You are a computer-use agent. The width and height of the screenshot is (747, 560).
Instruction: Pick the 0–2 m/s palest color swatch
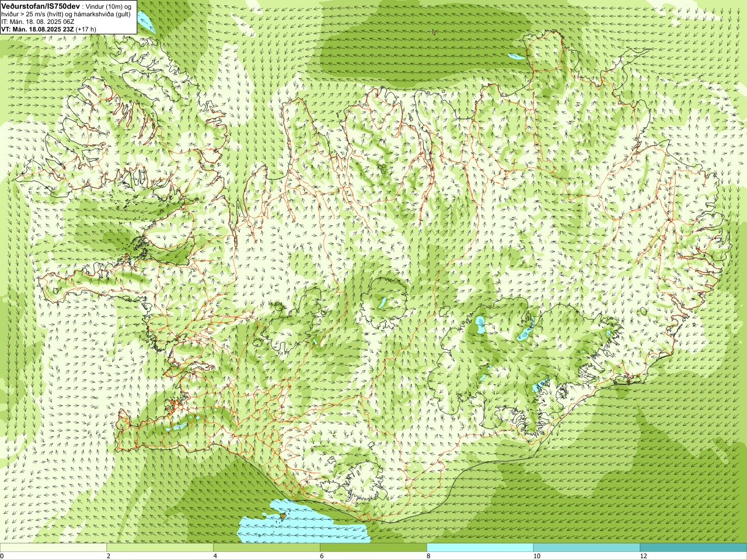[x=53, y=548]
